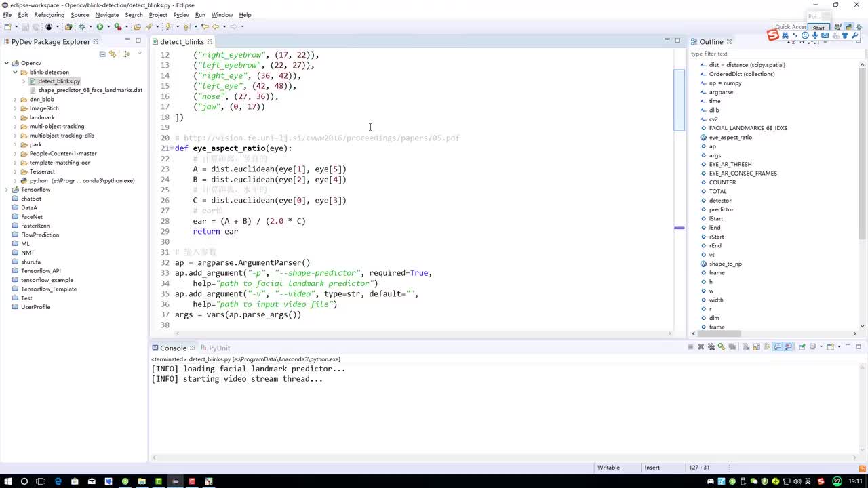Open the File menu
This screenshot has height=488, width=868.
7,15
